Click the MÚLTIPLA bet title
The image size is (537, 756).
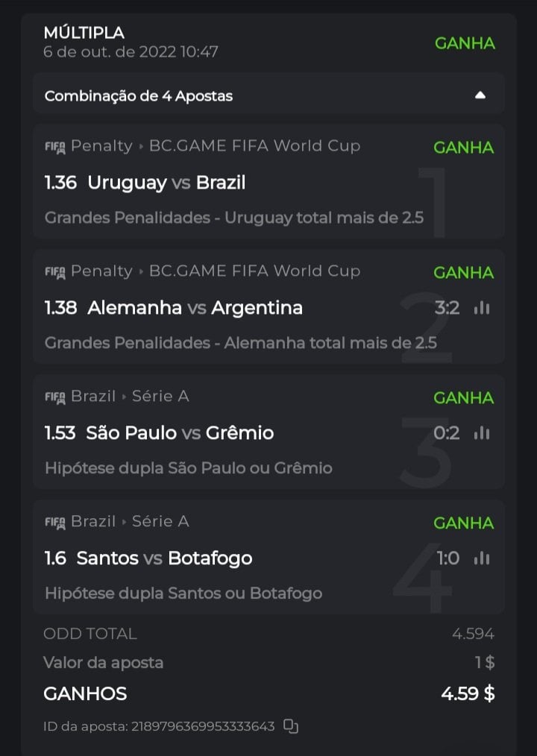point(84,33)
